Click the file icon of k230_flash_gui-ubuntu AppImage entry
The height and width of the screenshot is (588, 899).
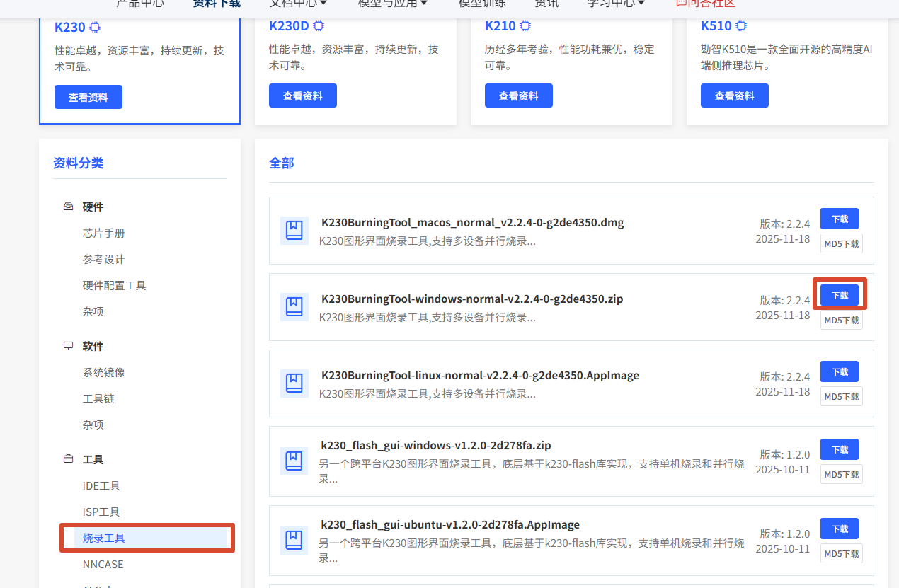click(294, 541)
